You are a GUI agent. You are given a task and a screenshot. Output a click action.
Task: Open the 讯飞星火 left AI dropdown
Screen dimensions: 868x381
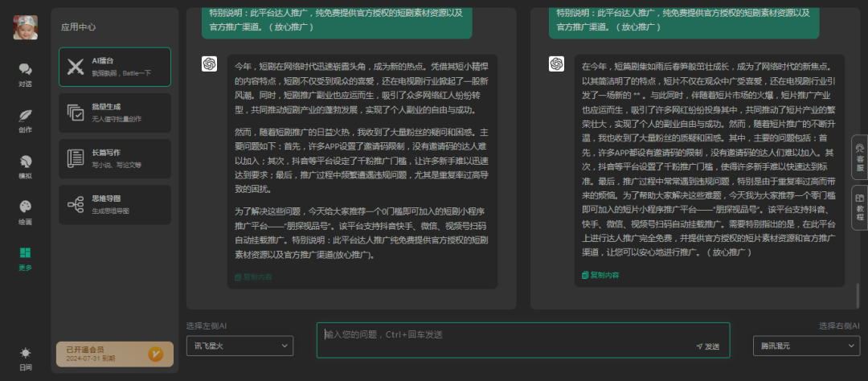coord(240,346)
